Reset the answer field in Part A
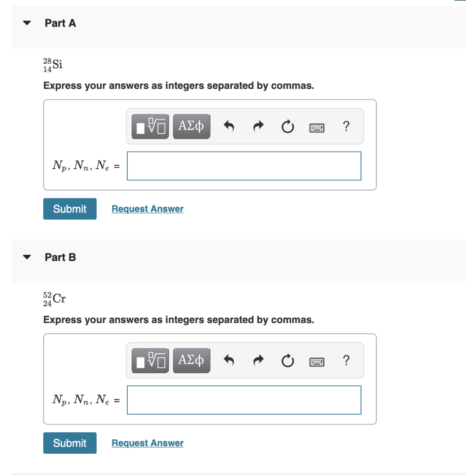The height and width of the screenshot is (476, 466). [287, 126]
